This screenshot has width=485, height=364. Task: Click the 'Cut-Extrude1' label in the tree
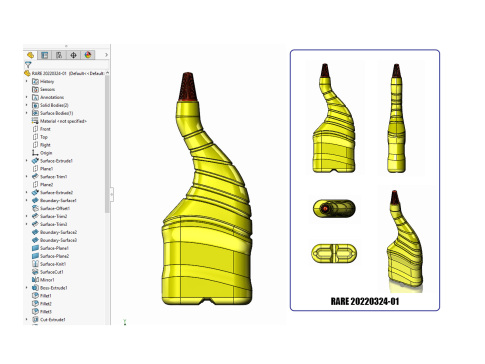click(x=53, y=319)
